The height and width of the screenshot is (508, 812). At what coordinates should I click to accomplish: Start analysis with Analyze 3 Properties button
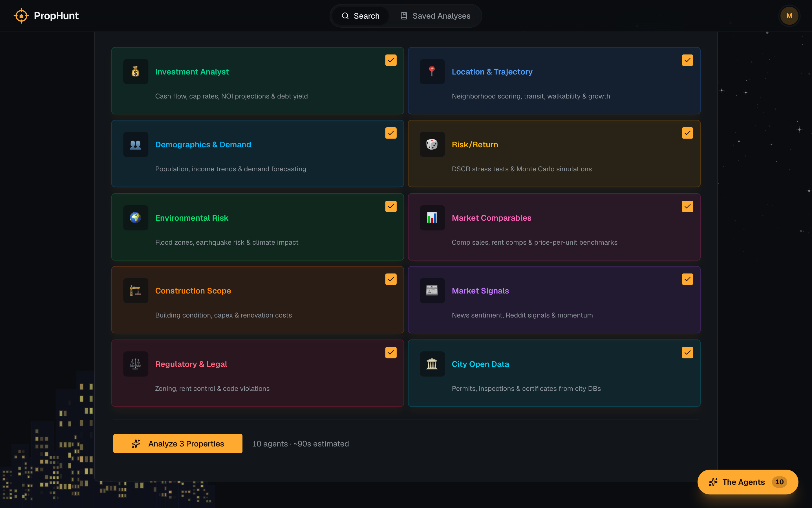[x=178, y=444]
